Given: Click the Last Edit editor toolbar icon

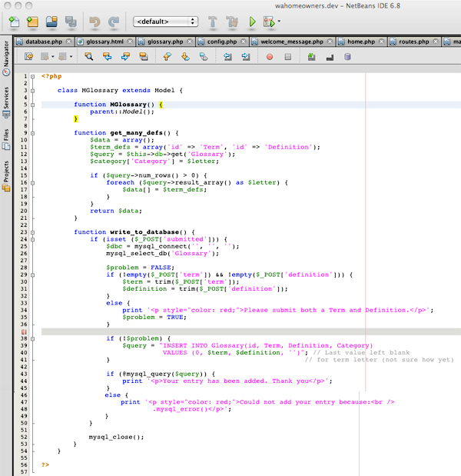Looking at the screenshot, I should (29, 56).
